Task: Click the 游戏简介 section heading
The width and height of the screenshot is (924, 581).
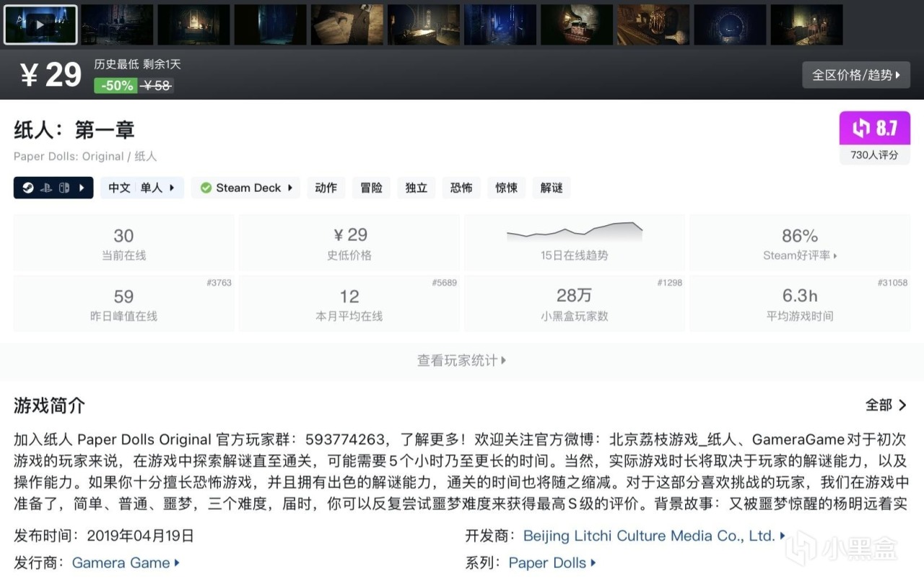Action: tap(49, 406)
